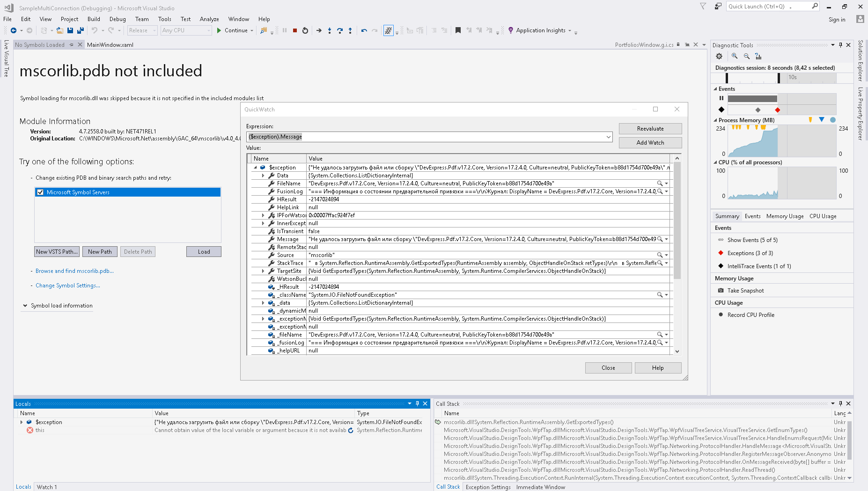This screenshot has height=491, width=868.
Task: Click the Add Watch button
Action: (x=650, y=143)
